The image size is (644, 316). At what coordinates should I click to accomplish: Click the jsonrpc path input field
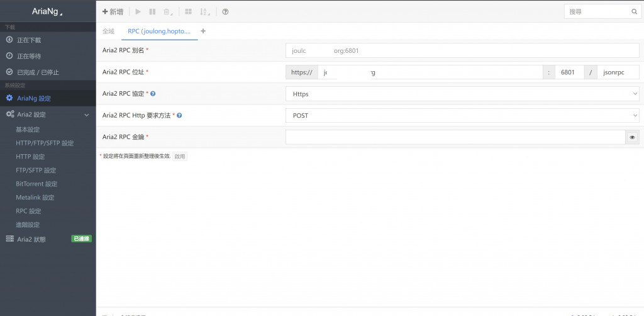(x=618, y=72)
